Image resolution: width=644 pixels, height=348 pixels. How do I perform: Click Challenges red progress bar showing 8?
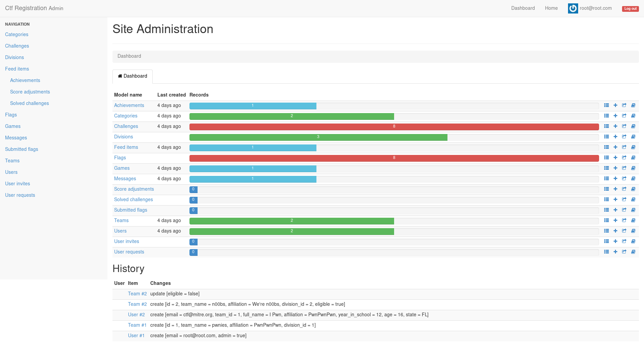click(394, 127)
